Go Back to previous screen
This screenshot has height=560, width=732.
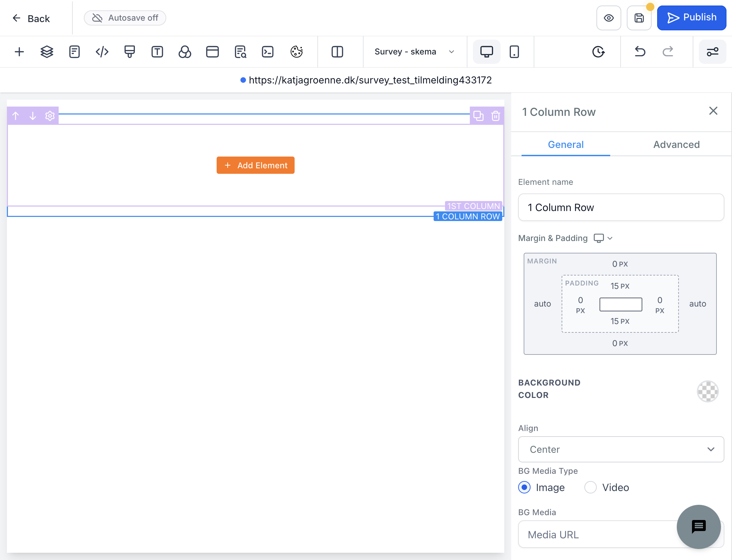tap(31, 18)
